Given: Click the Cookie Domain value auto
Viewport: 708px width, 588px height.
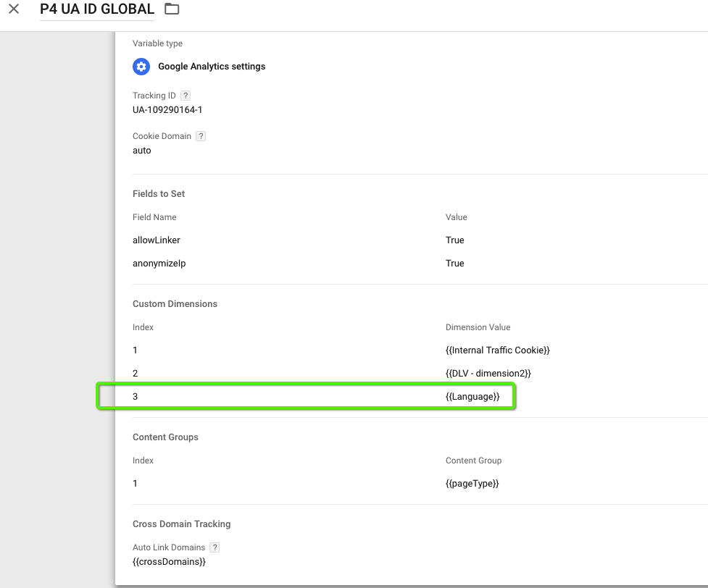Looking at the screenshot, I should coord(142,151).
